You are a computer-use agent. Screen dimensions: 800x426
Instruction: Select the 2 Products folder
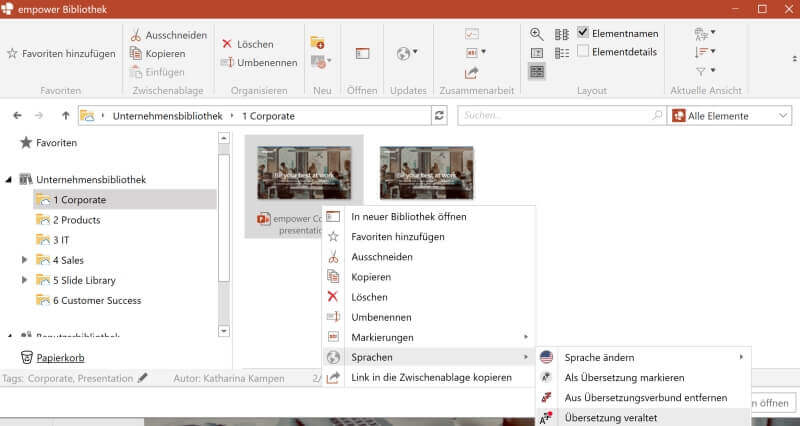pyautogui.click(x=76, y=220)
